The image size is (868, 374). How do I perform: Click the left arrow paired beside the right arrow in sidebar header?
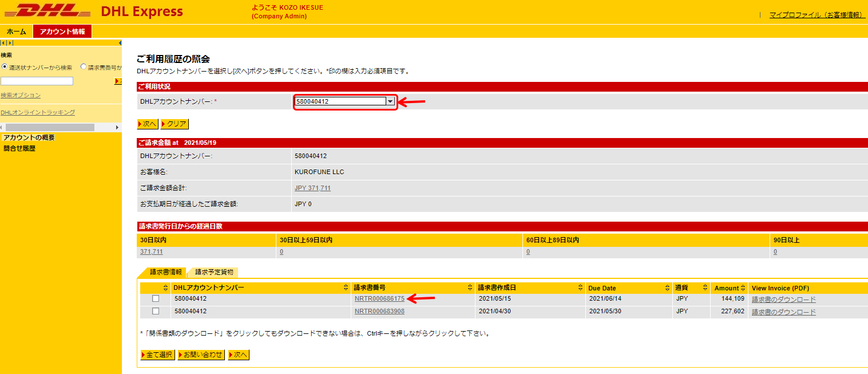pyautogui.click(x=3, y=43)
